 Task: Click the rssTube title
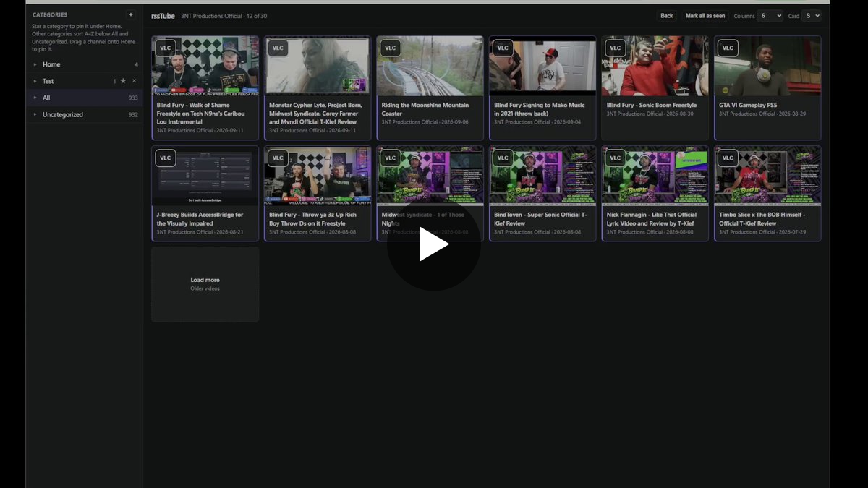click(x=163, y=16)
